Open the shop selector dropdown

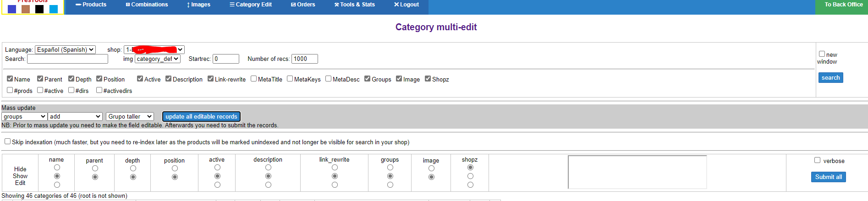(154, 49)
